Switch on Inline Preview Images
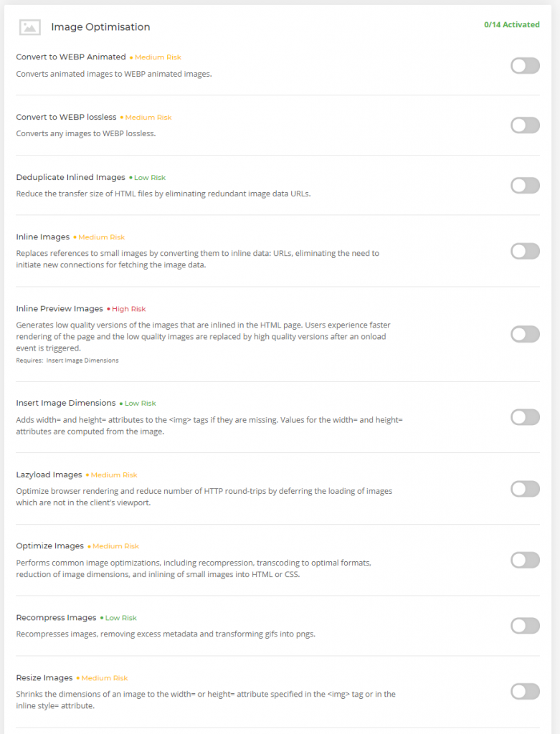The image size is (560, 734). [525, 334]
